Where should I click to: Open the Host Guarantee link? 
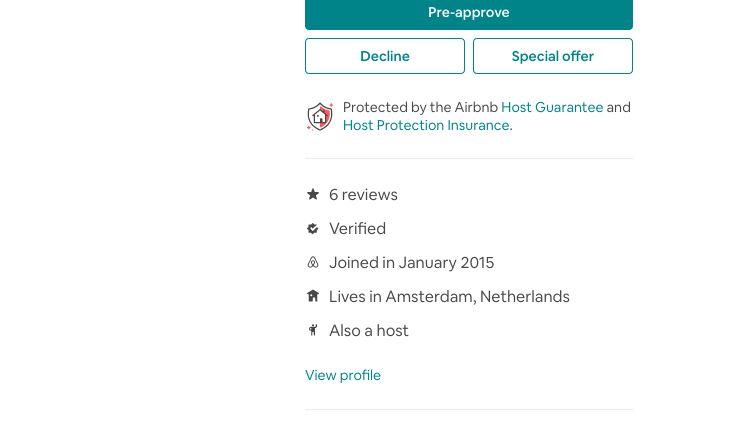[552, 107]
